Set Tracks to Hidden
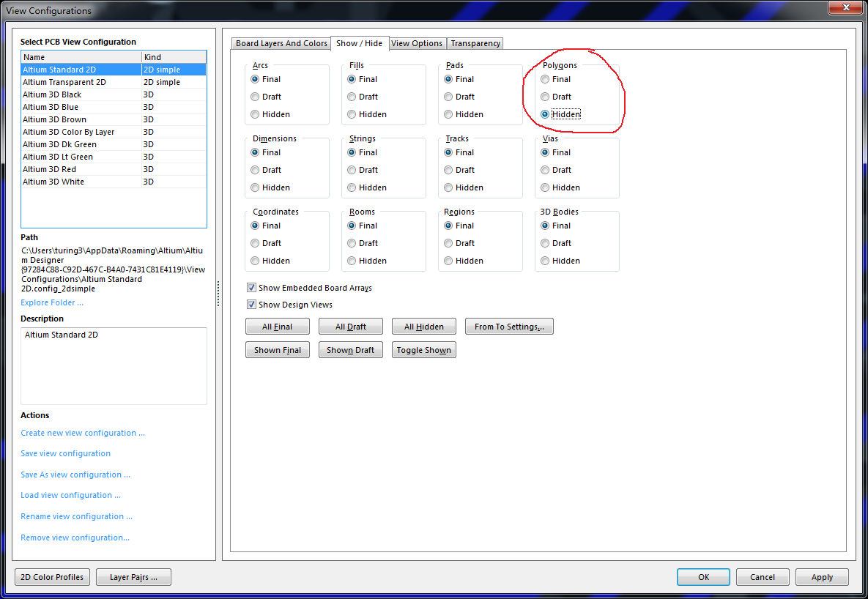This screenshot has width=868, height=599. (x=448, y=187)
